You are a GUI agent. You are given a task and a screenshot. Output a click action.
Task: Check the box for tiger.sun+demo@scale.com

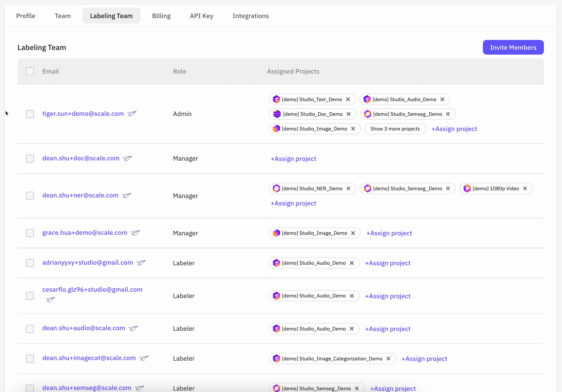point(30,114)
